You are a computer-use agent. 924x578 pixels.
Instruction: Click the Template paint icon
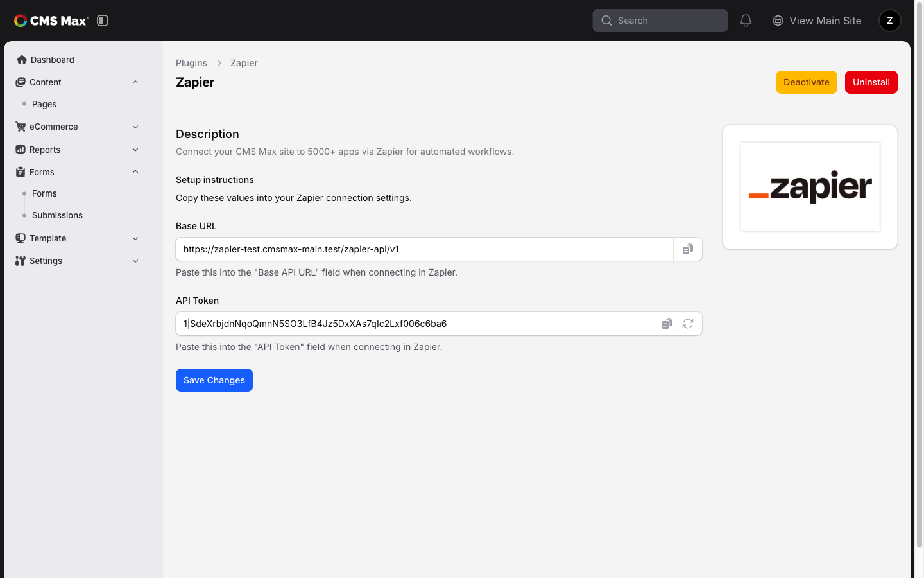coord(21,238)
